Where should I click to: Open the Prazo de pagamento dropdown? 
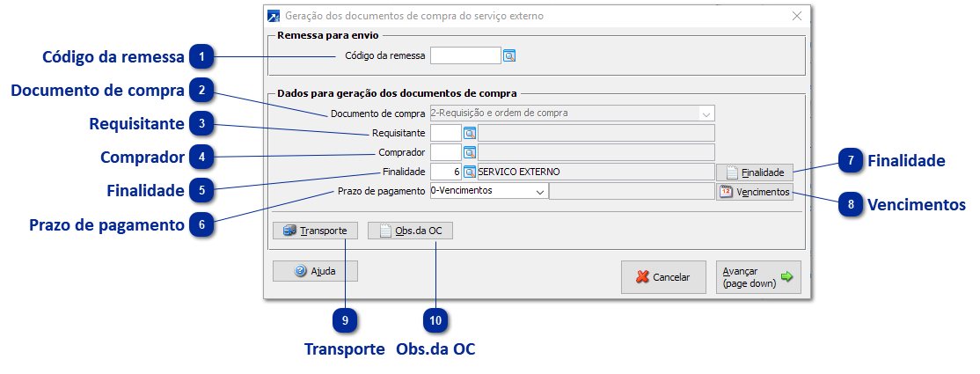(x=540, y=191)
